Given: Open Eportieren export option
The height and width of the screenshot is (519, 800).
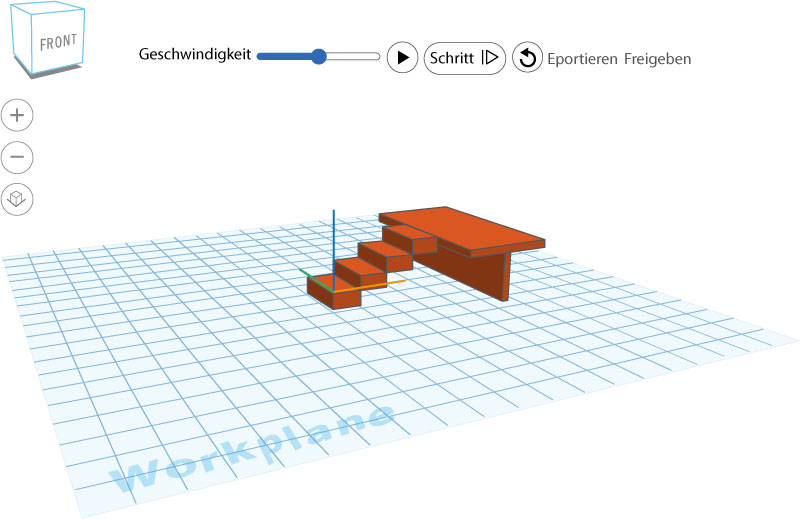Looking at the screenshot, I should pos(582,59).
